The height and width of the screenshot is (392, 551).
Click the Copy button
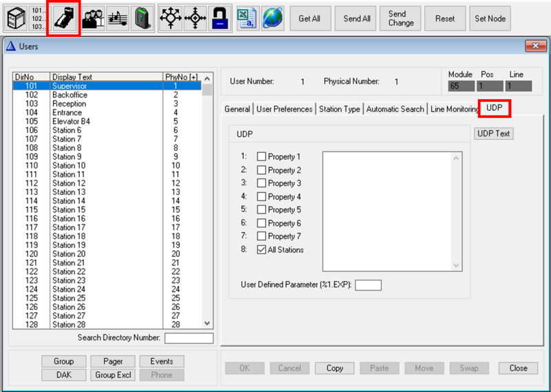pyautogui.click(x=335, y=368)
